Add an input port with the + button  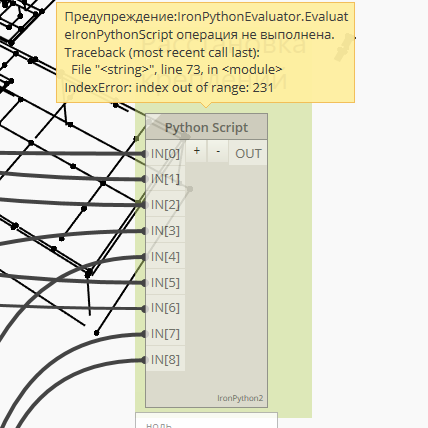196,151
